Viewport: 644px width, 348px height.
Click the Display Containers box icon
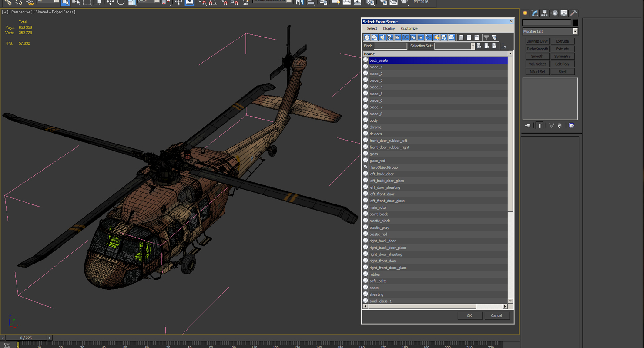click(x=436, y=38)
